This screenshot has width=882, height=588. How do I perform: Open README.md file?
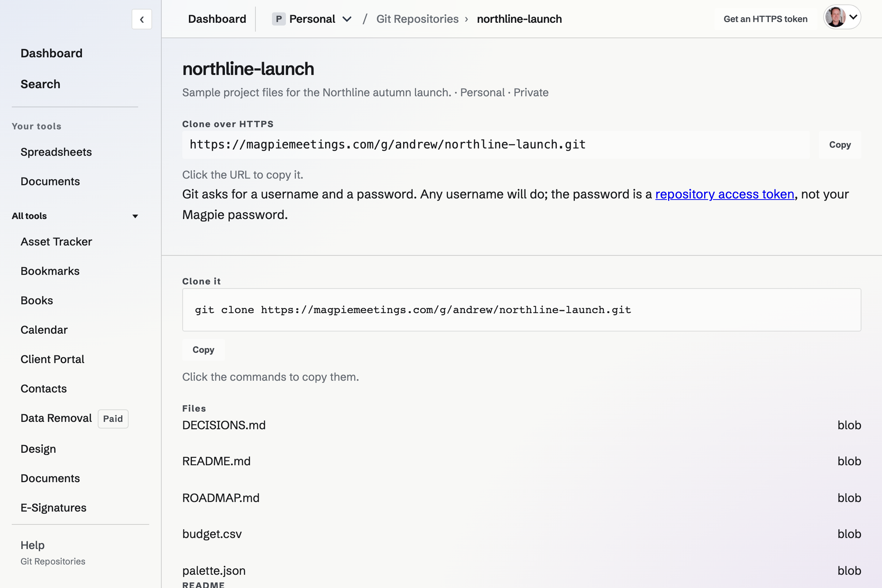216,461
